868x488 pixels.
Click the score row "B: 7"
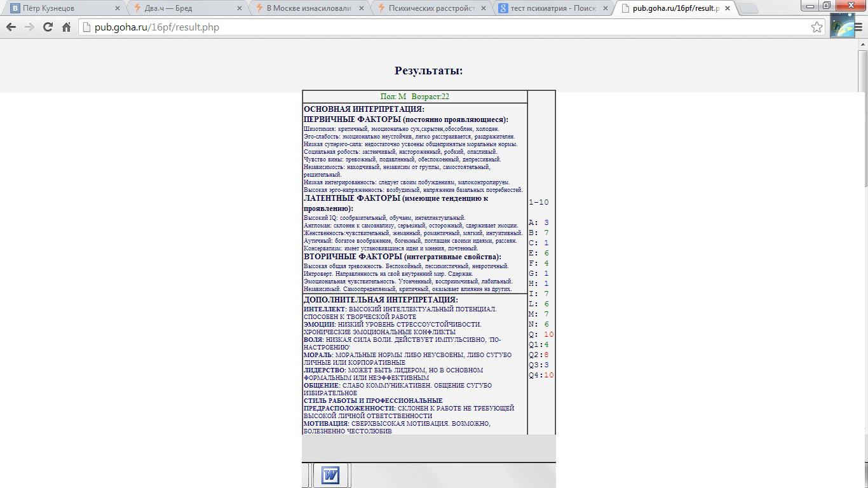coord(539,233)
